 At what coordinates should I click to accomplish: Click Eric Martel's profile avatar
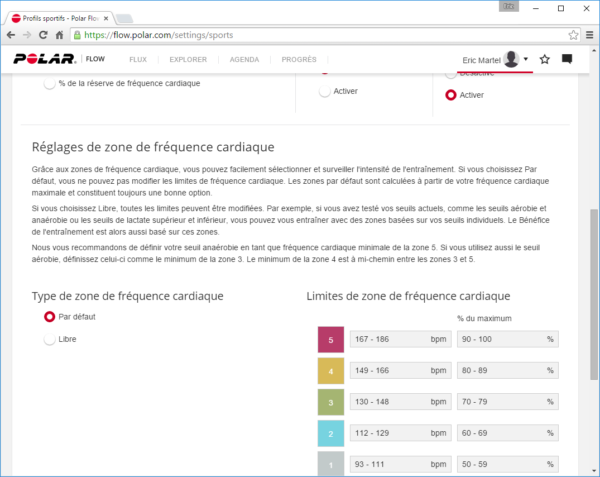click(x=512, y=60)
